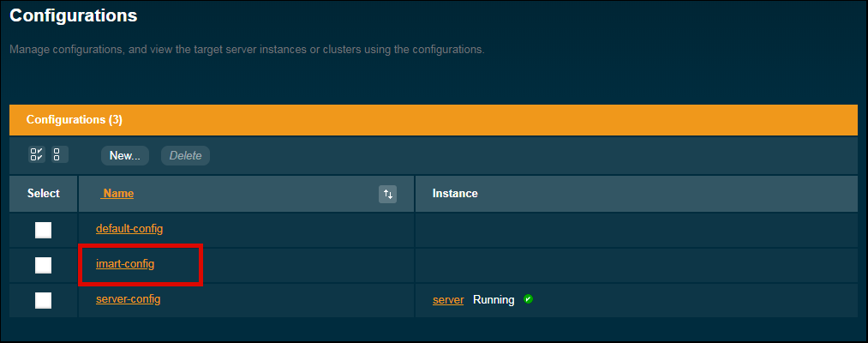Click the select all rows icon

[x=36, y=155]
